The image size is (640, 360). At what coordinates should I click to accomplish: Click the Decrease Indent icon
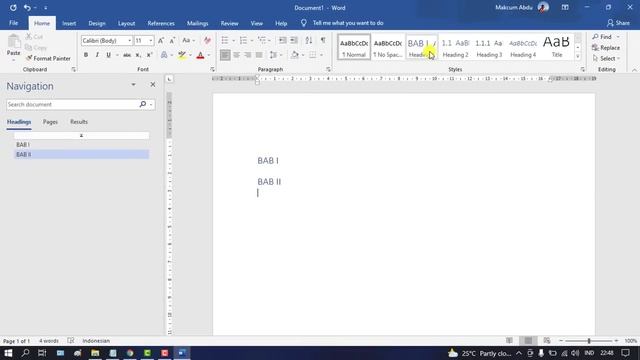pyautogui.click(x=282, y=40)
